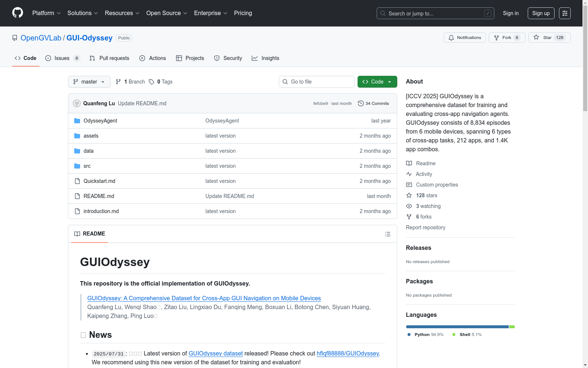Viewport: 588px width, 368px height.
Task: Open the data folder
Action: (x=89, y=151)
